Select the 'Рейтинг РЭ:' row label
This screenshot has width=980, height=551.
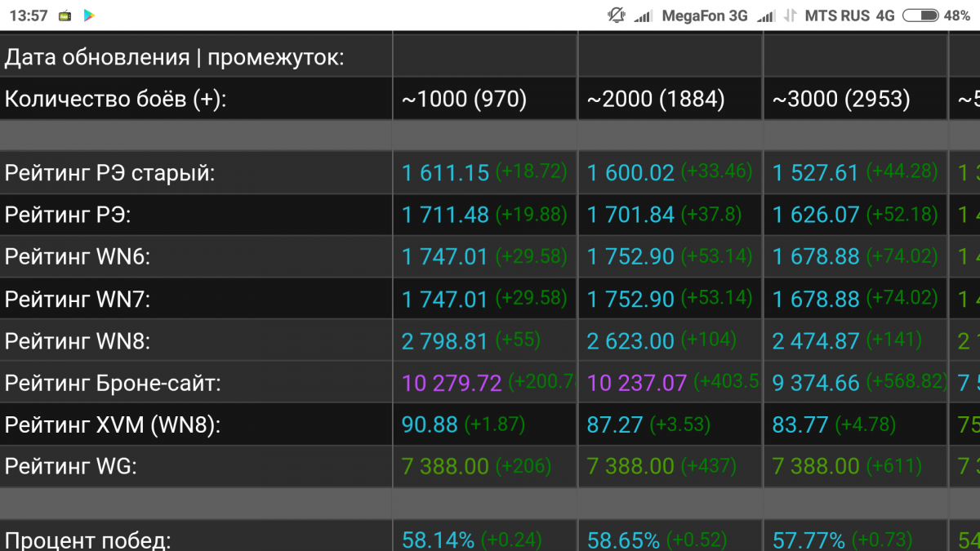68,215
